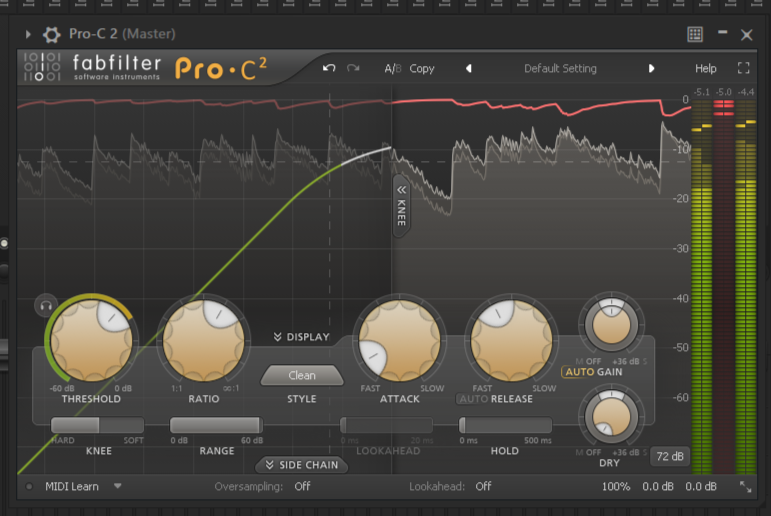The height and width of the screenshot is (516, 771).
Task: Click the Lookahead slider
Action: tap(386, 425)
